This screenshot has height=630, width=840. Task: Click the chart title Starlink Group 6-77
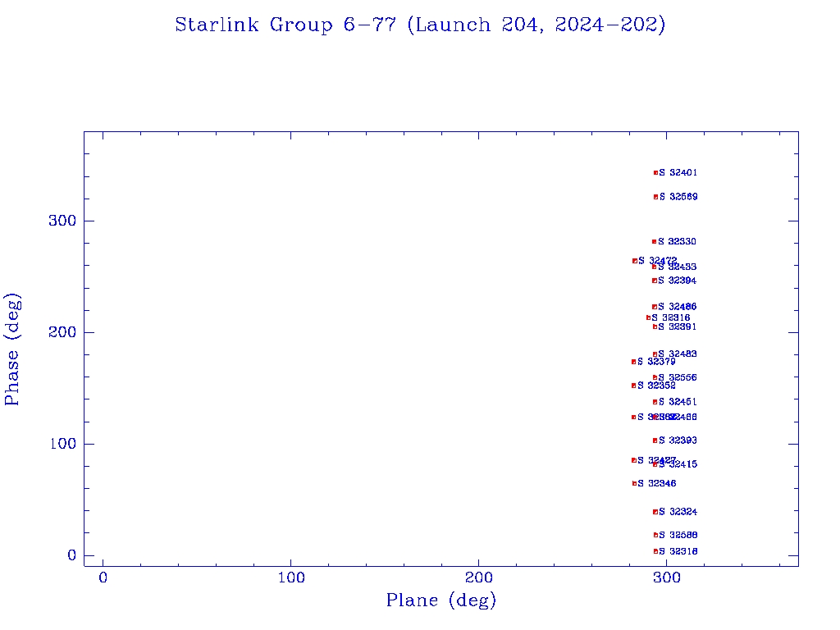point(420,25)
